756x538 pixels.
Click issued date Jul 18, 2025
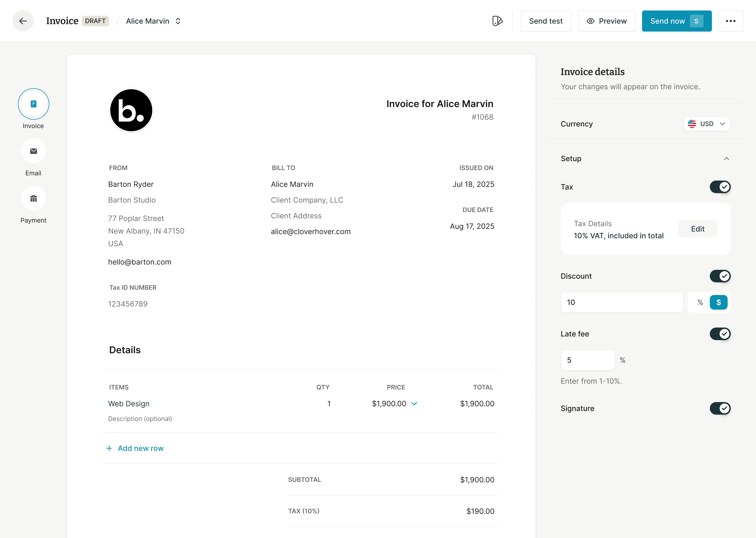[473, 184]
